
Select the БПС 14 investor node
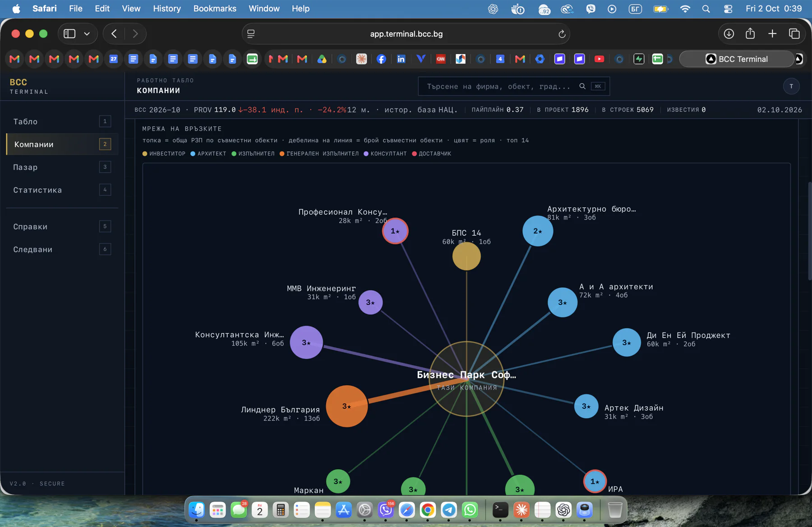(x=466, y=256)
